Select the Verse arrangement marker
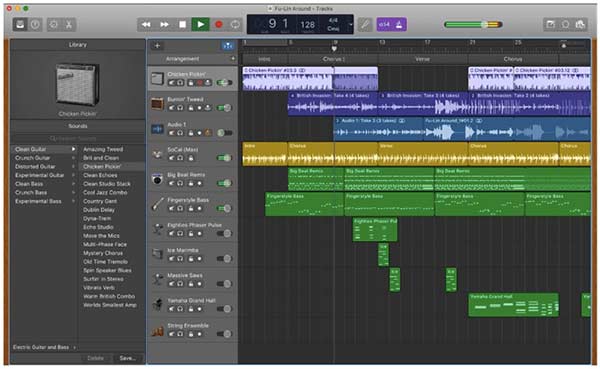The height and width of the screenshot is (369, 600). 423,59
